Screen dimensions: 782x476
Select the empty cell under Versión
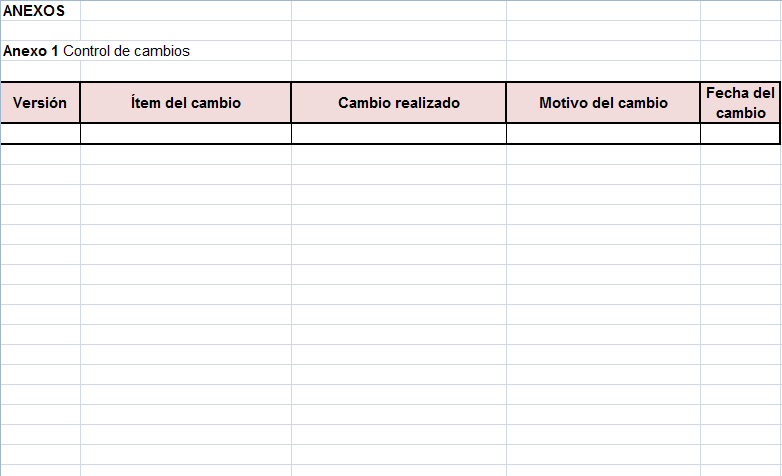(40, 134)
